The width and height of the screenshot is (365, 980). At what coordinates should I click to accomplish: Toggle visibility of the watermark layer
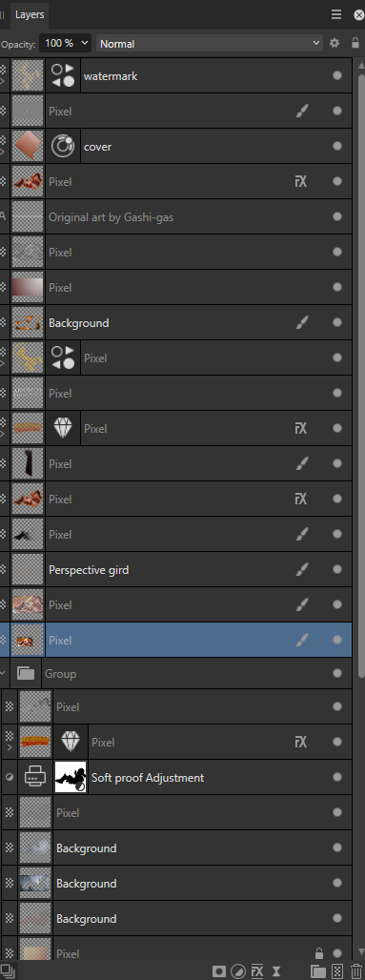pyautogui.click(x=337, y=75)
